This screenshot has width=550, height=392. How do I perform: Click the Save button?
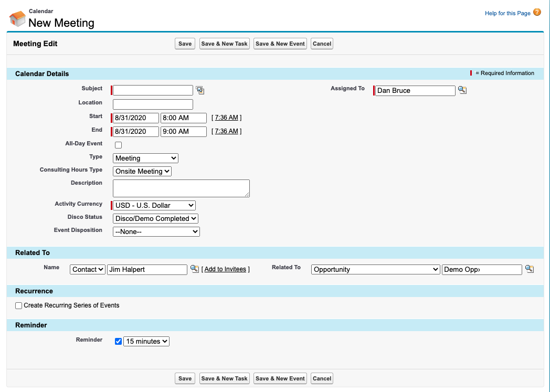point(185,44)
